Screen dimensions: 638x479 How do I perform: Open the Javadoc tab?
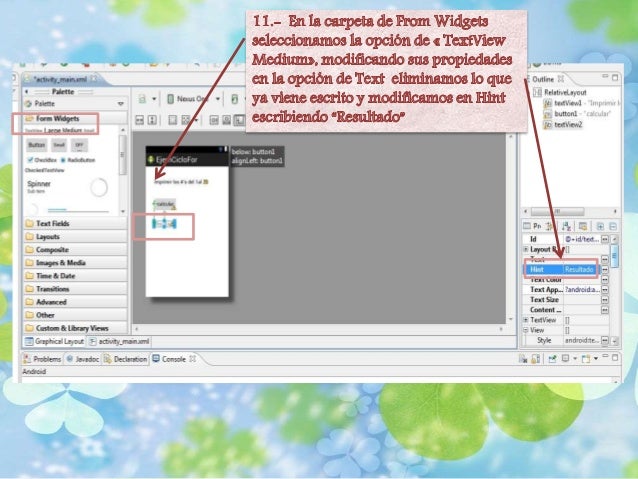coord(83,359)
